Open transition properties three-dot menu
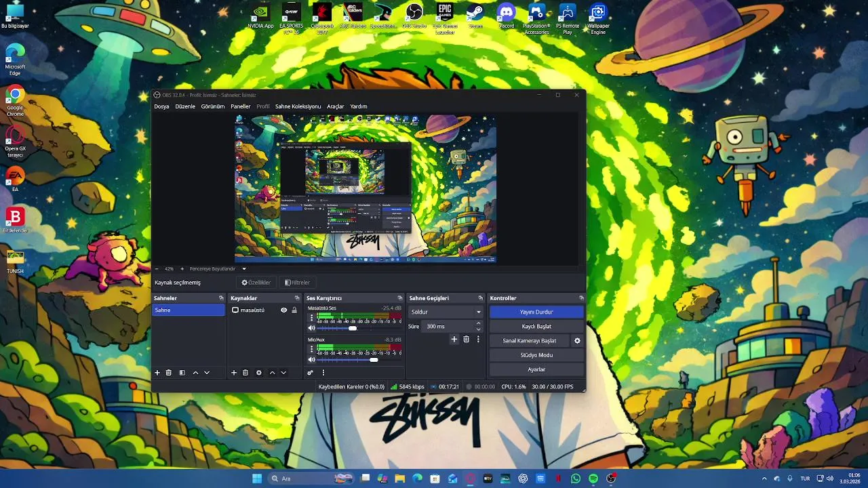 pos(478,340)
